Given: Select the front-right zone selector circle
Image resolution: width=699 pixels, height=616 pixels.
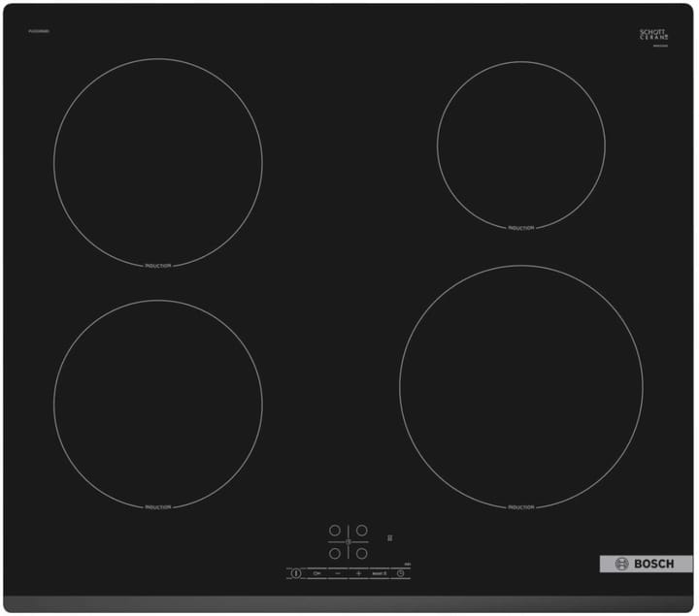Looking at the screenshot, I should click(361, 553).
